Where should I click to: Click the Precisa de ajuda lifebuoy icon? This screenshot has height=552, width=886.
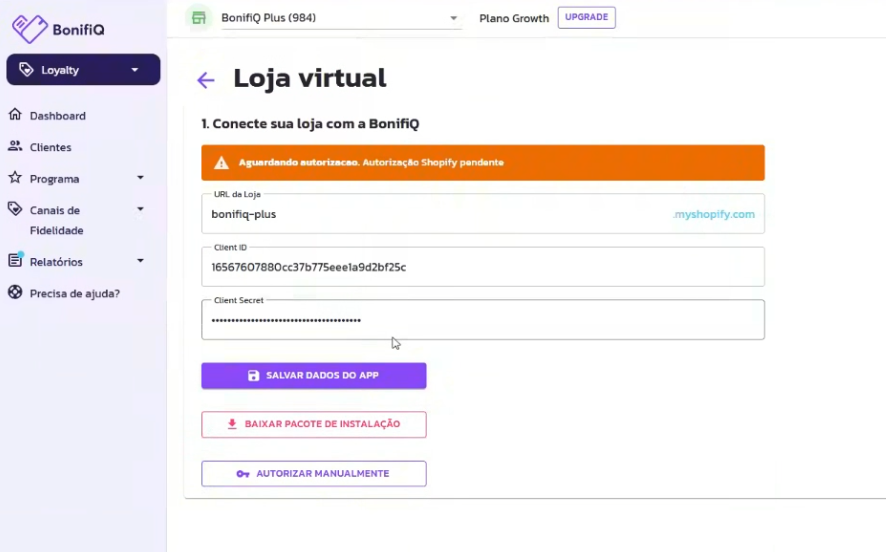click(x=15, y=293)
